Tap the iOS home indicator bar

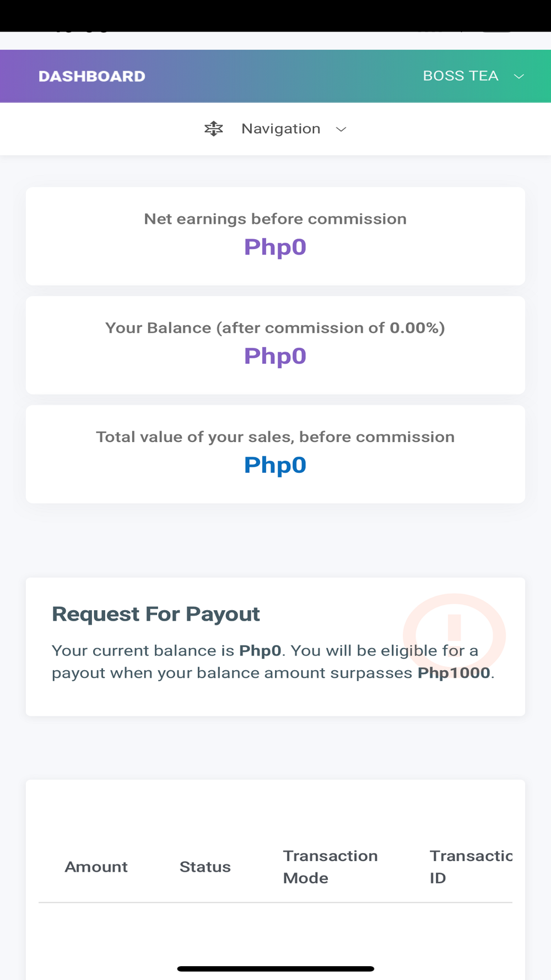click(275, 968)
